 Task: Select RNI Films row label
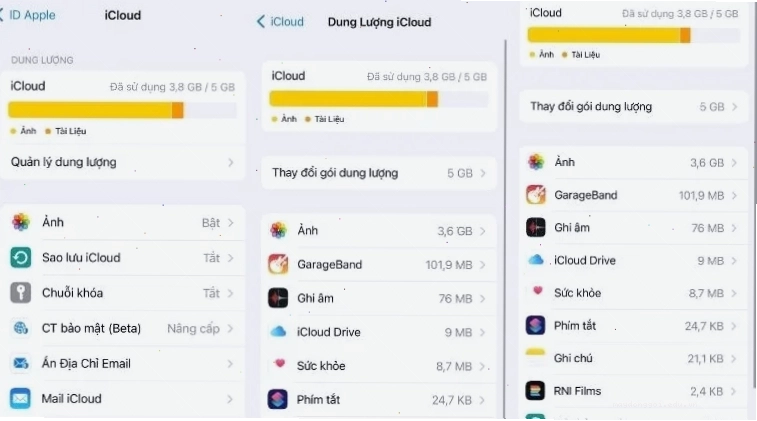pos(577,391)
